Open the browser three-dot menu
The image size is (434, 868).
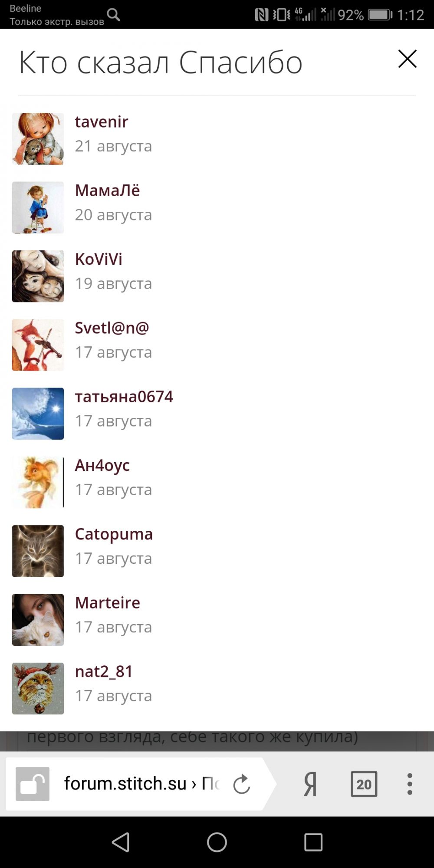(409, 784)
